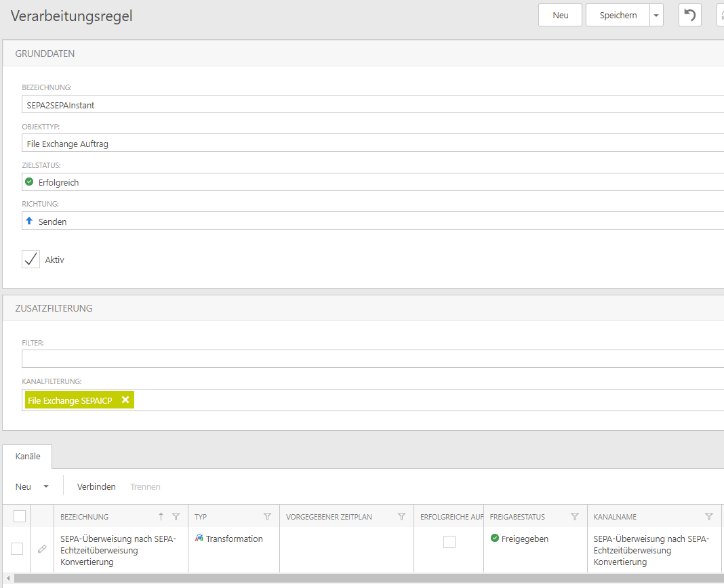Click the undo arrow icon in header
The height and width of the screenshot is (588, 724).
click(x=690, y=15)
